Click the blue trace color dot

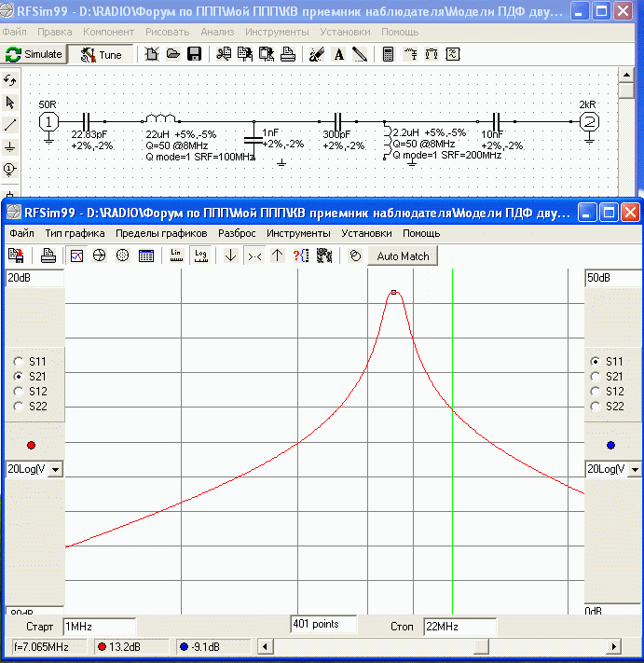[x=610, y=445]
